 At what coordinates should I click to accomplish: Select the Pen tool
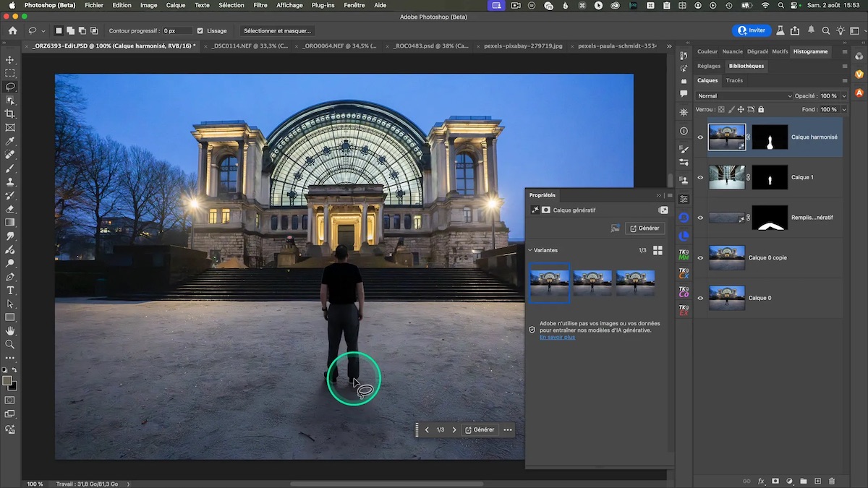point(10,277)
